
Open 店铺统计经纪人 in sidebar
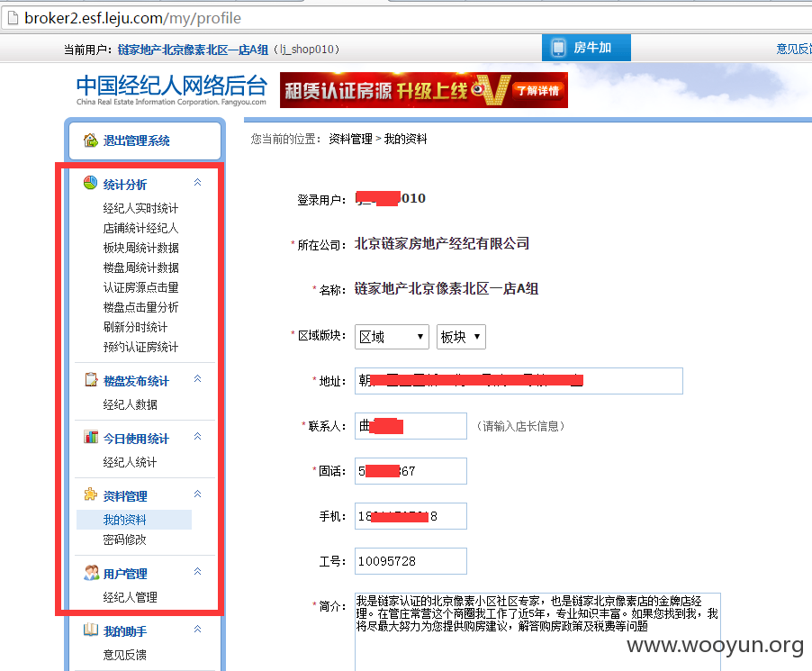pos(140,228)
